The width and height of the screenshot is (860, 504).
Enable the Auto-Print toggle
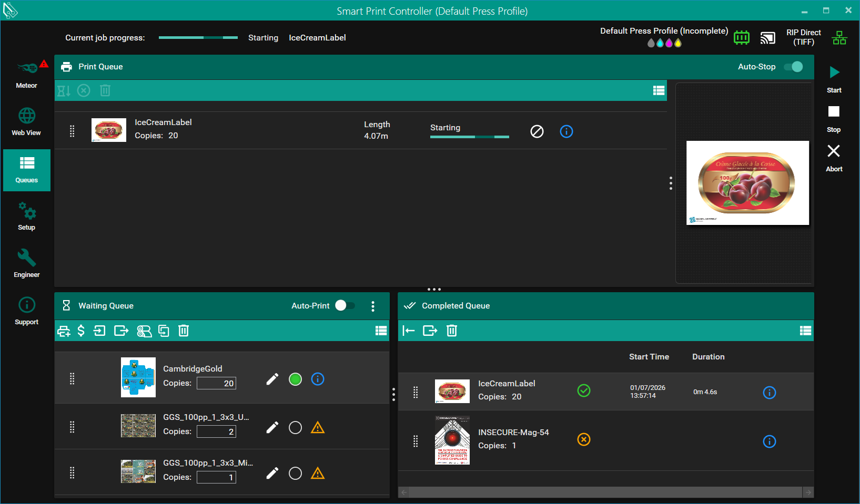(345, 306)
